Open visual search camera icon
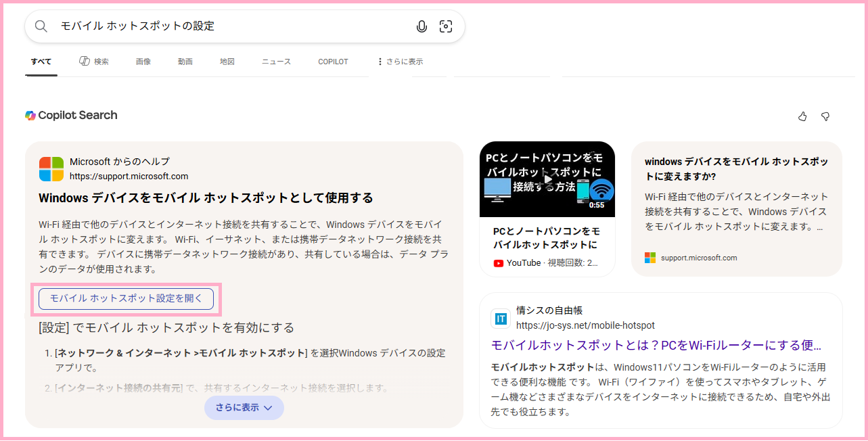This screenshot has width=868, height=441. tap(446, 26)
